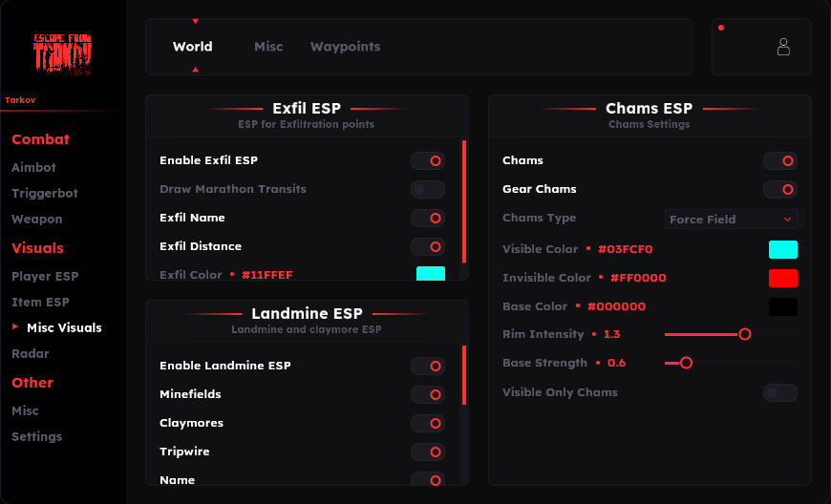Viewport: 831px width, 504px height.
Task: Enable Visible Only Chams switch
Action: pyautogui.click(x=780, y=392)
